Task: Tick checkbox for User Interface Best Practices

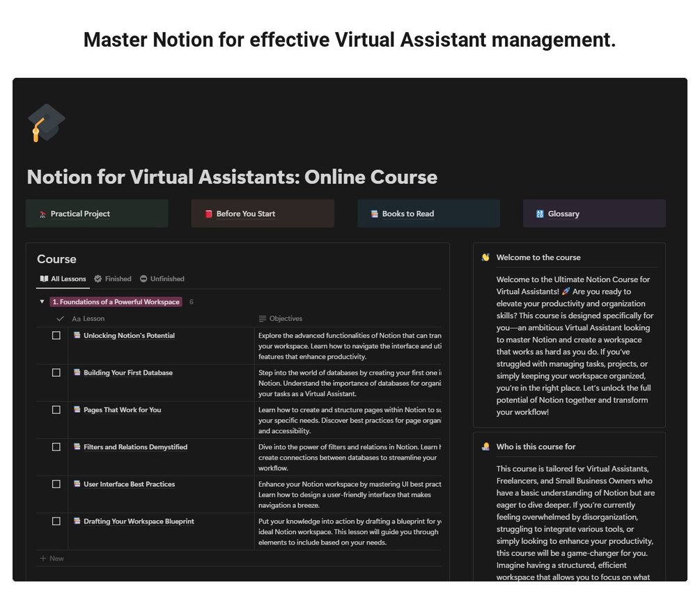Action: [56, 484]
